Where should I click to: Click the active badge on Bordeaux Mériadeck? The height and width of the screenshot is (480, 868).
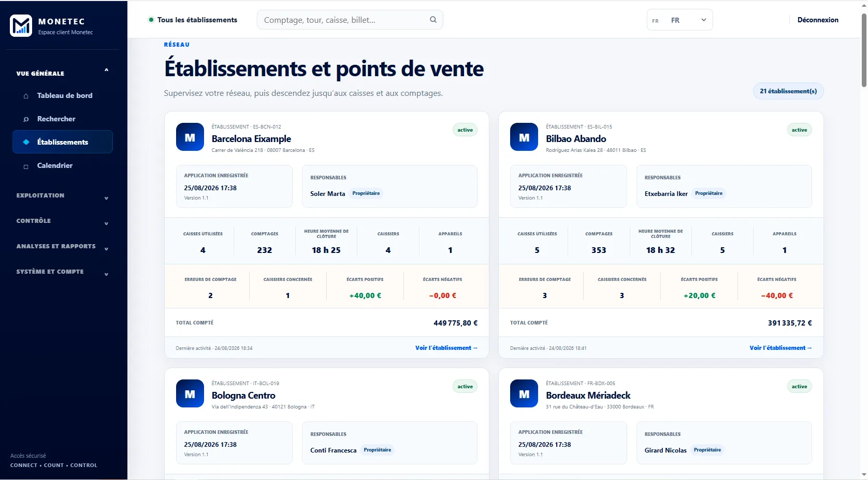[799, 387]
